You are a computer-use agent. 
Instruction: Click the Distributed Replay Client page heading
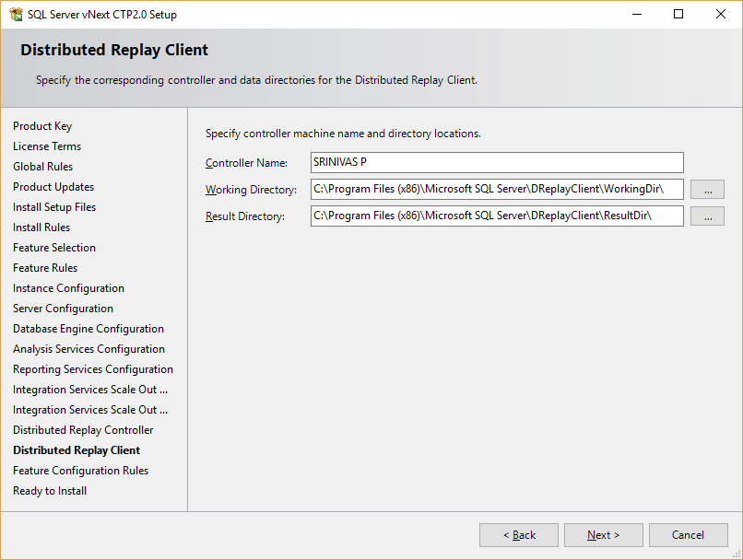(114, 50)
